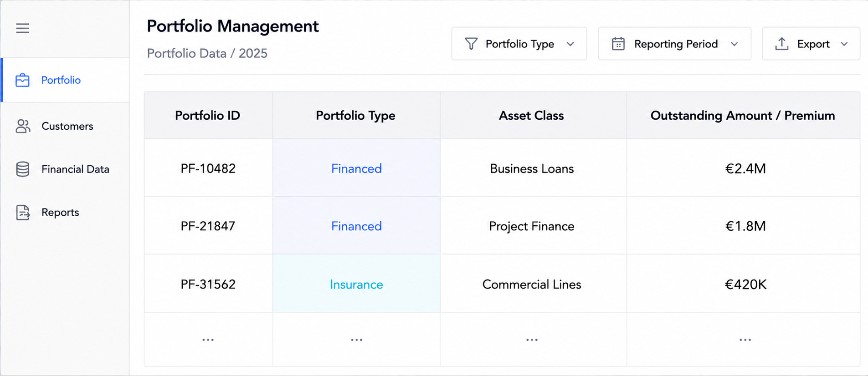Screen dimensions: 868x376
Task: Open the hamburger menu icon
Action: (22, 28)
